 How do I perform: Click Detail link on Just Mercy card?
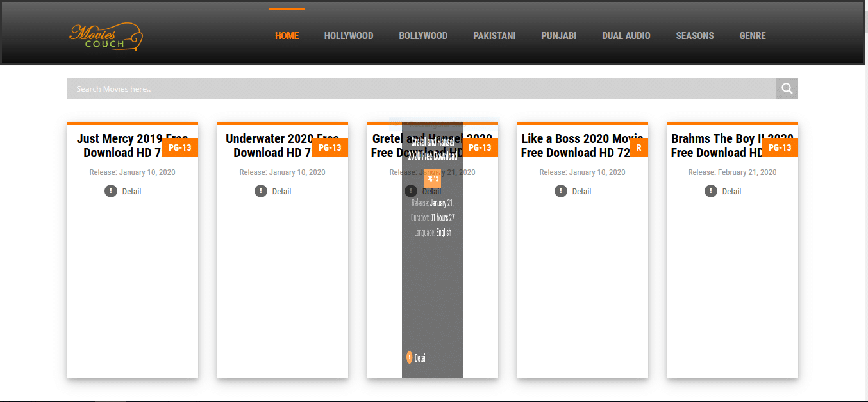click(x=131, y=191)
